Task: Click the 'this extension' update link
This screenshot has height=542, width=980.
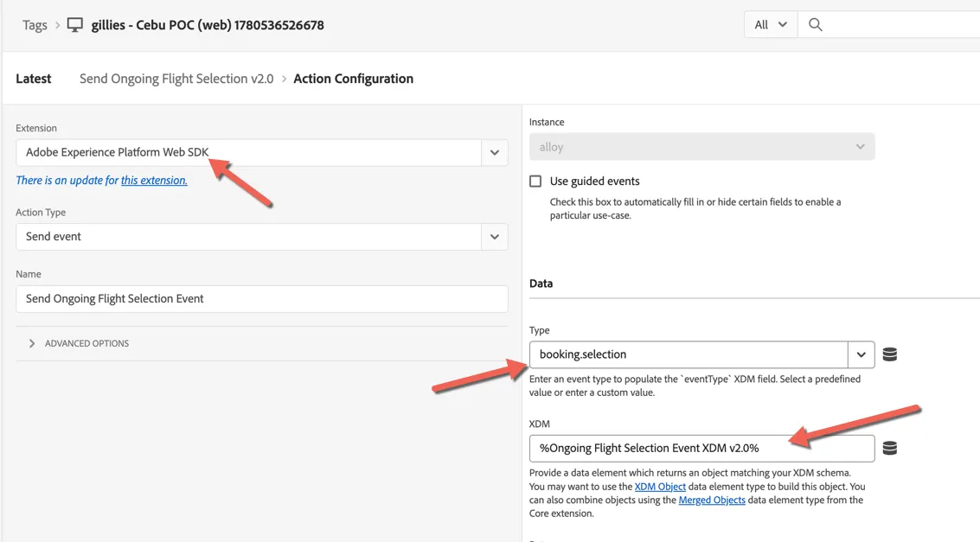Action: click(154, 181)
